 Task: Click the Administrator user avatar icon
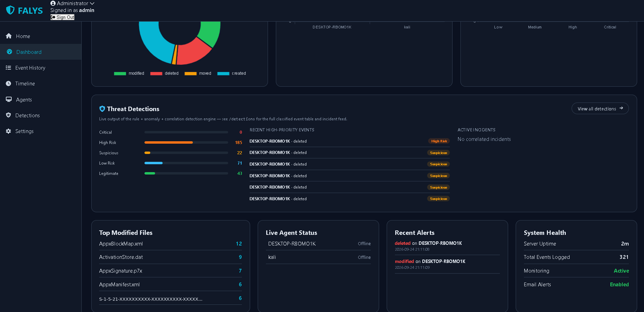(53, 3)
